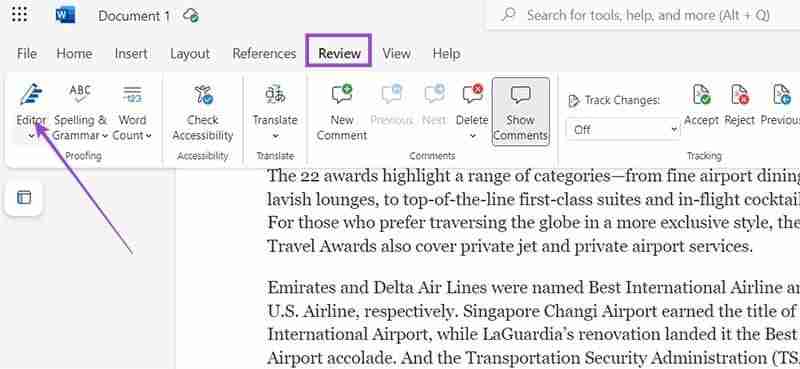The width and height of the screenshot is (800, 369).
Task: Go to Next comment
Action: tap(434, 106)
